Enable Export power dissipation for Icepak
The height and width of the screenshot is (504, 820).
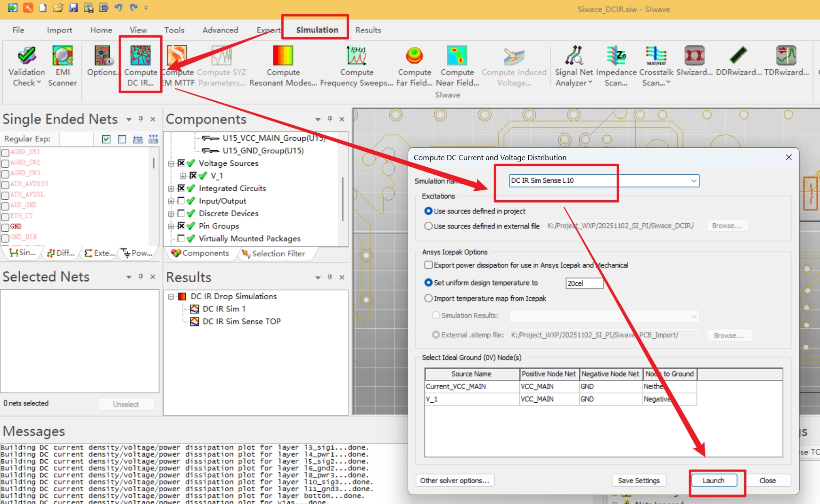[x=428, y=265]
